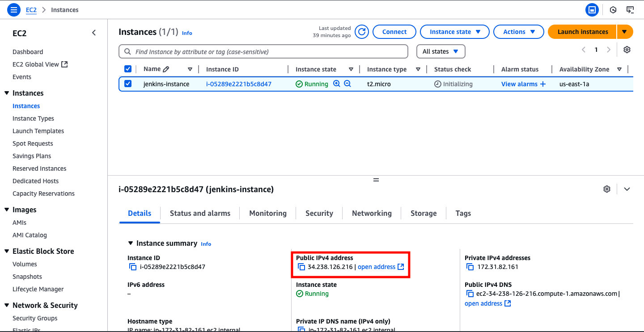Screen dimensions: 644x332
Task: Click the plus icon next to View alarms
Action: coord(543,84)
